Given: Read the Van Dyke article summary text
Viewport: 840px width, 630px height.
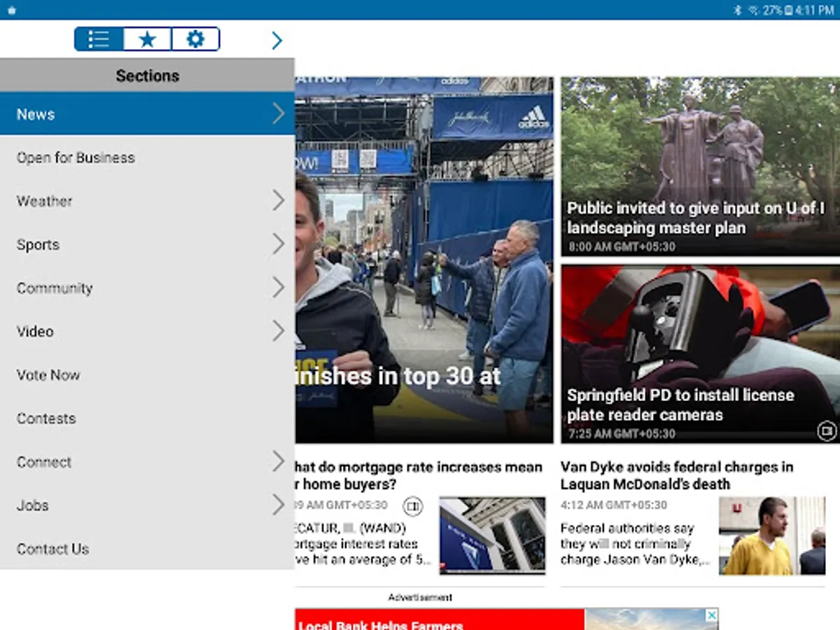Looking at the screenshot, I should tap(636, 544).
